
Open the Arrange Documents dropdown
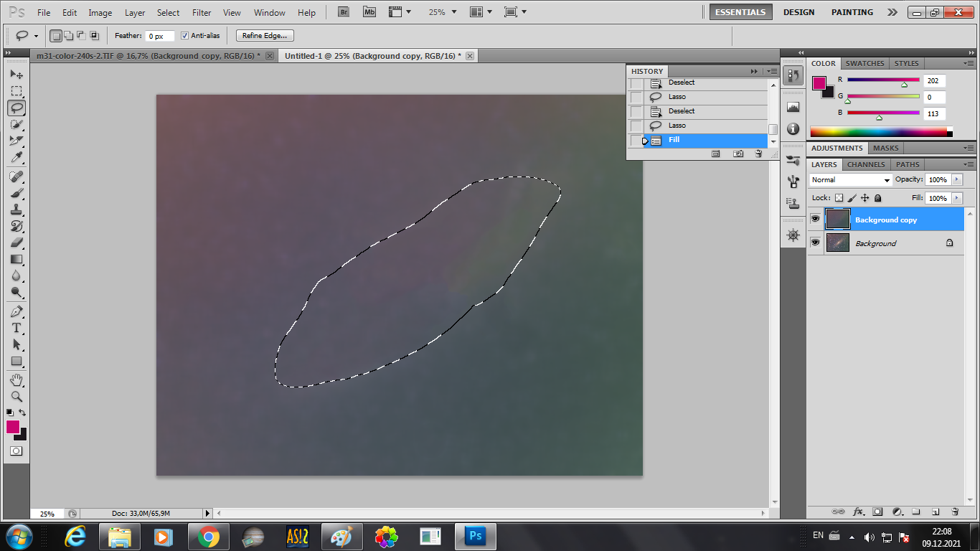[481, 12]
